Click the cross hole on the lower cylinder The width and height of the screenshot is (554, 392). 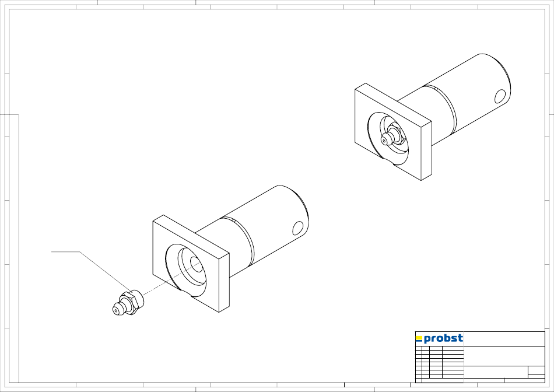pos(298,228)
